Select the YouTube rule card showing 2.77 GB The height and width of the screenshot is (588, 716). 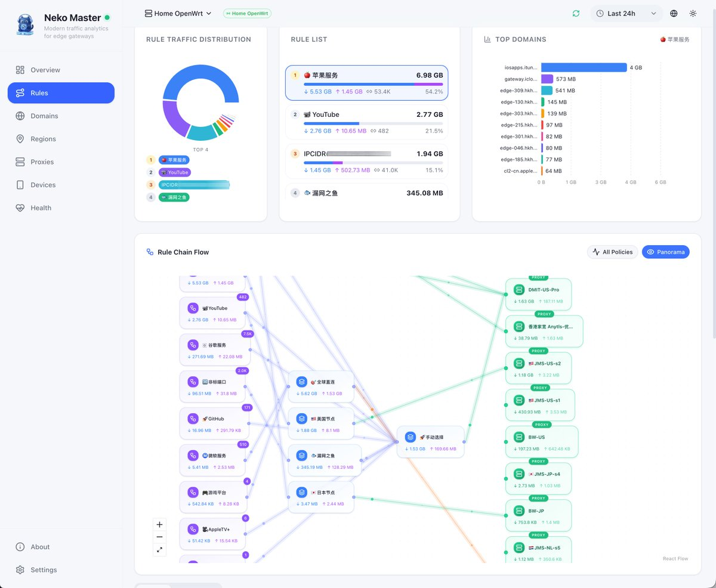tap(366, 122)
